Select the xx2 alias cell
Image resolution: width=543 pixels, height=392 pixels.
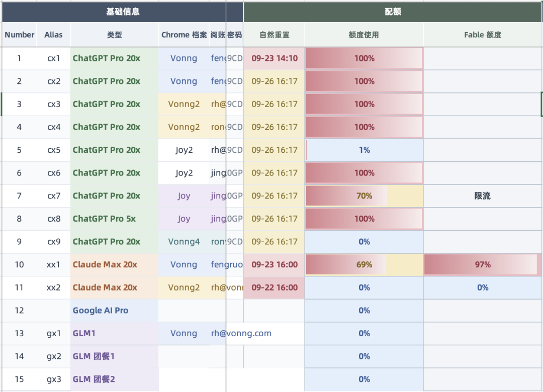(54, 287)
